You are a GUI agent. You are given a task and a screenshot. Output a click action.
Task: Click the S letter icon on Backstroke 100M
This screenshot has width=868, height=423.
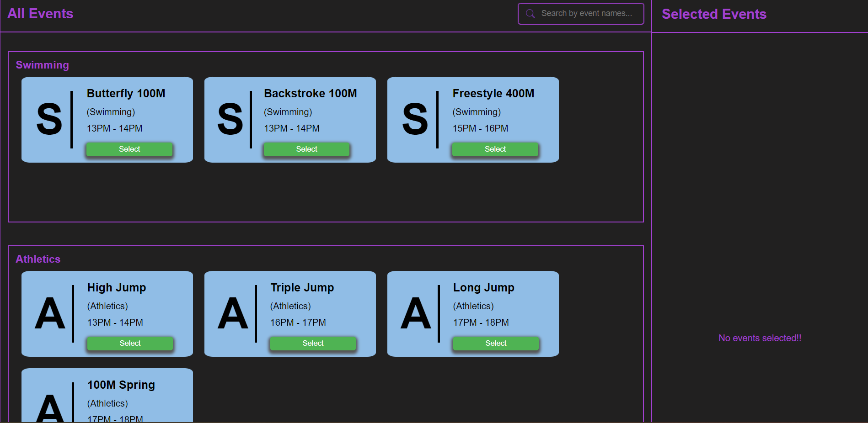pos(230,119)
